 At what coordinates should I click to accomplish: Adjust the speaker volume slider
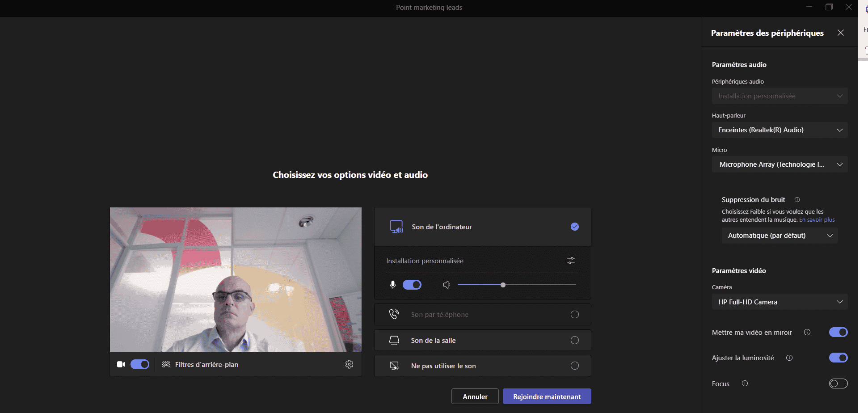tap(517, 285)
